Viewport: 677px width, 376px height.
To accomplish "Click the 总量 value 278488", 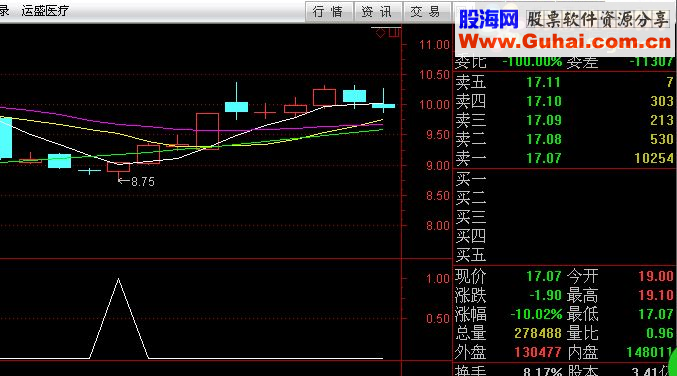I will 538,333.
